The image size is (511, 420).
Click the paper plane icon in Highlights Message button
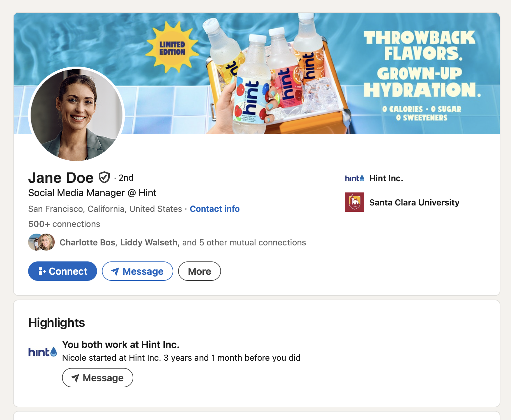[75, 378]
